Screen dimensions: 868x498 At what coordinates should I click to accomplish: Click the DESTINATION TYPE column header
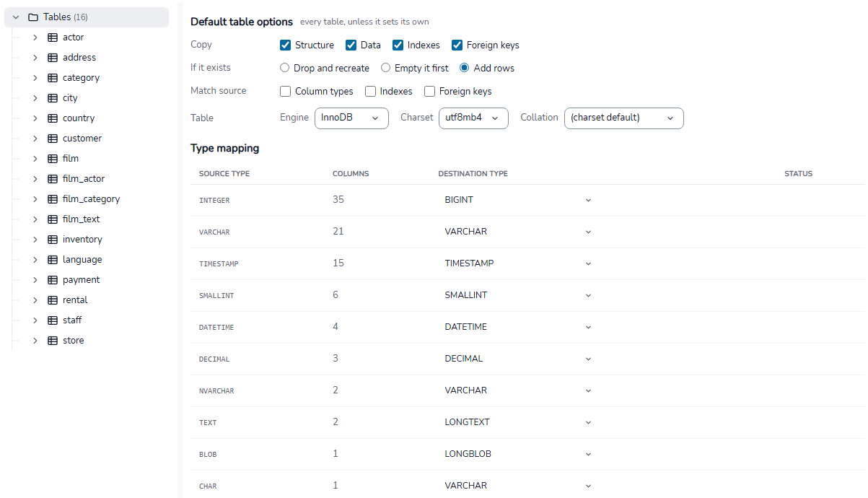coord(473,174)
